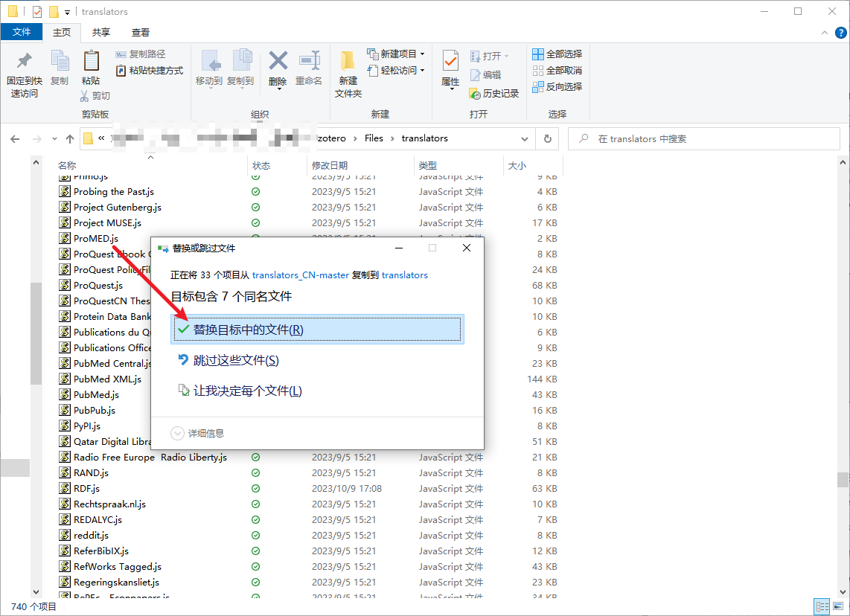Click the ProMED.js file icon
The height and width of the screenshot is (616, 850).
[65, 238]
